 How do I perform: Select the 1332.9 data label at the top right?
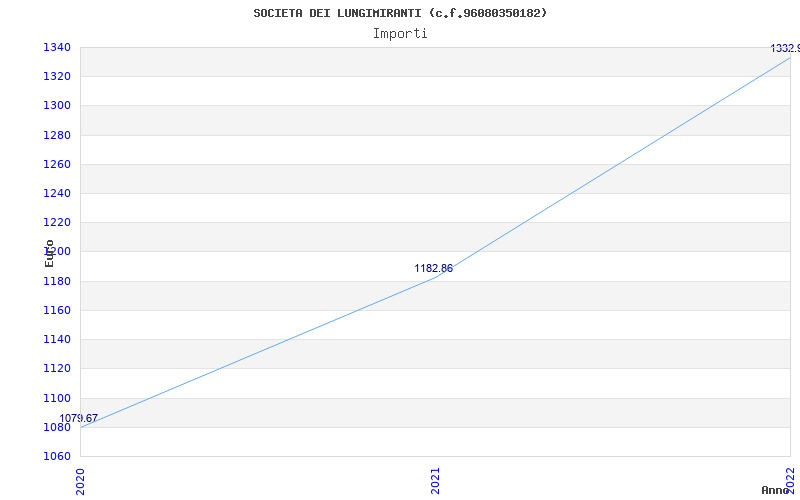coord(785,48)
